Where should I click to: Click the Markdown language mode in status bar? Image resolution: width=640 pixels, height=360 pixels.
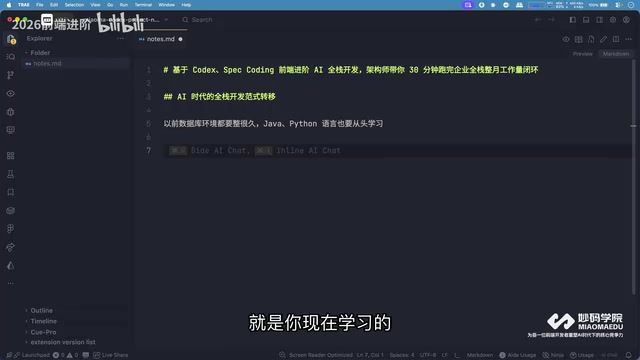pyautogui.click(x=480, y=355)
